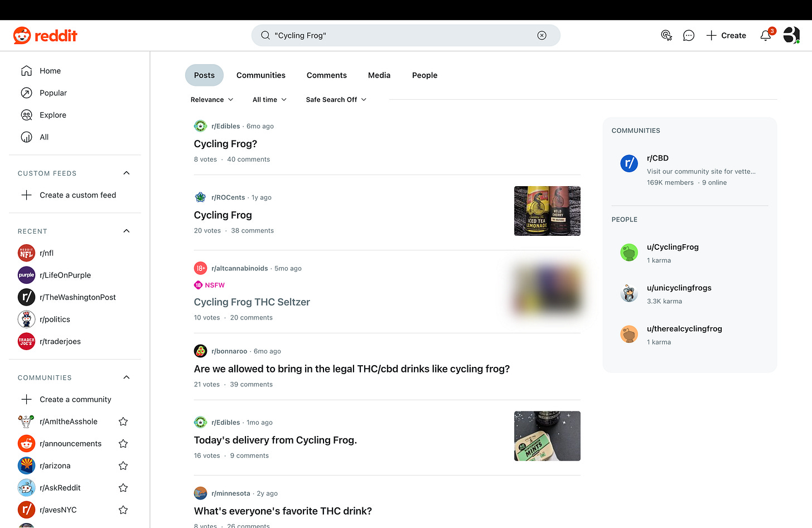Click the r/politics community icon
This screenshot has height=528, width=812.
click(x=26, y=319)
